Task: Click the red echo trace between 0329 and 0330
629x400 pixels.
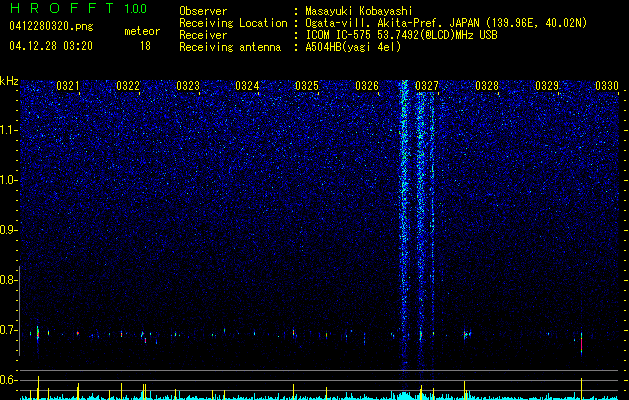Action: point(581,343)
